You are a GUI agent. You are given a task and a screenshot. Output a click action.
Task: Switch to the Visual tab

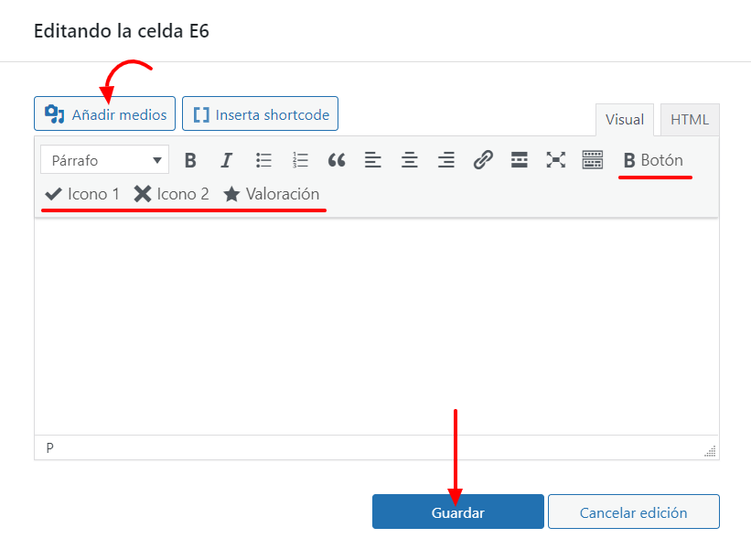click(625, 120)
